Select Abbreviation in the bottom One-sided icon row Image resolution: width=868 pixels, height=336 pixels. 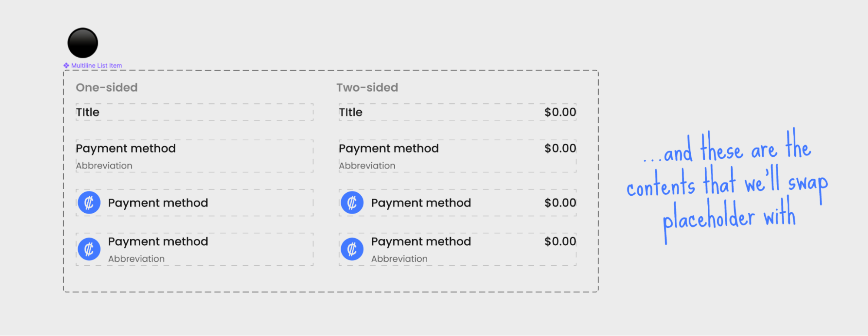136,259
